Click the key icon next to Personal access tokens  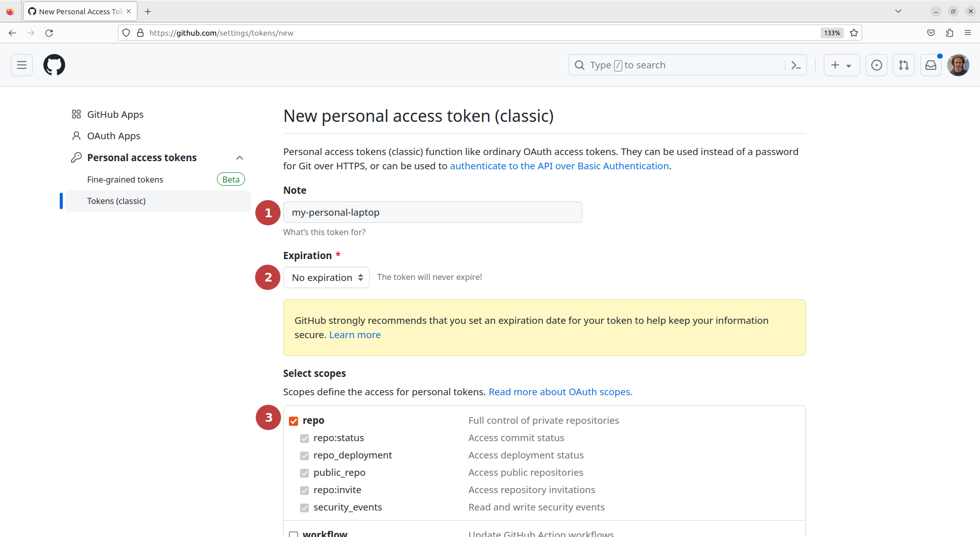click(76, 158)
